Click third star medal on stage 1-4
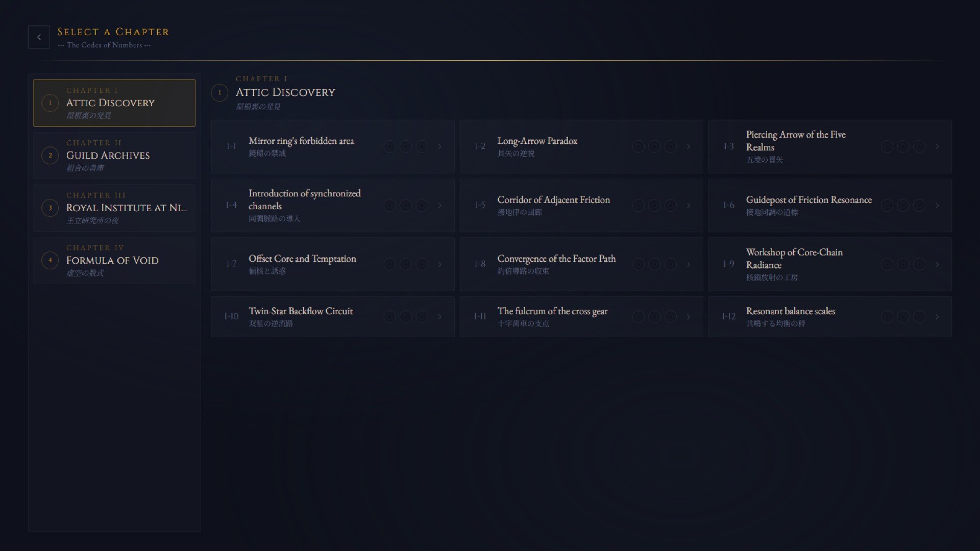 tap(422, 206)
